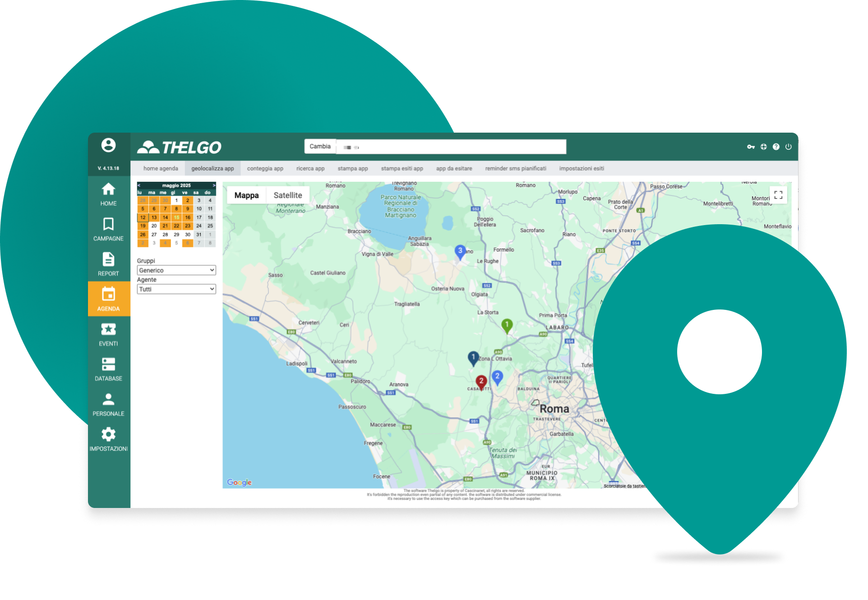Click the power logout icon
The image size is (868, 600).
tap(789, 147)
